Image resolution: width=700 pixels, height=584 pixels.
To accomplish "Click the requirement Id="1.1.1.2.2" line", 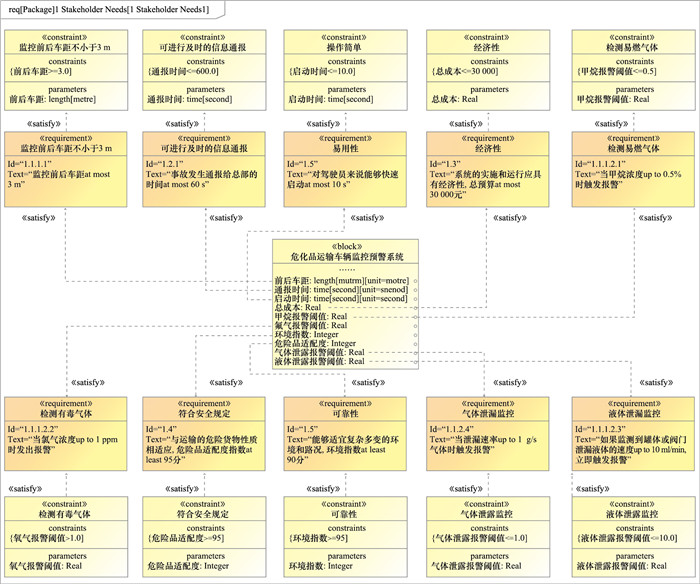I will (33, 429).
